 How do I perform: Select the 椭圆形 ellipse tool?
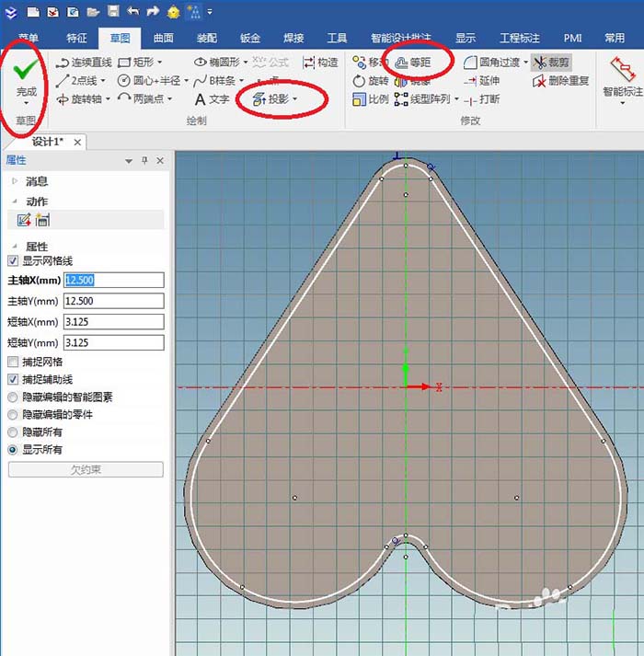pyautogui.click(x=217, y=63)
